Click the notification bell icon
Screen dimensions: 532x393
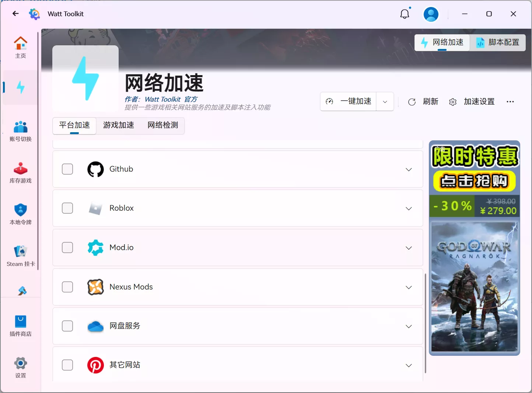click(405, 14)
